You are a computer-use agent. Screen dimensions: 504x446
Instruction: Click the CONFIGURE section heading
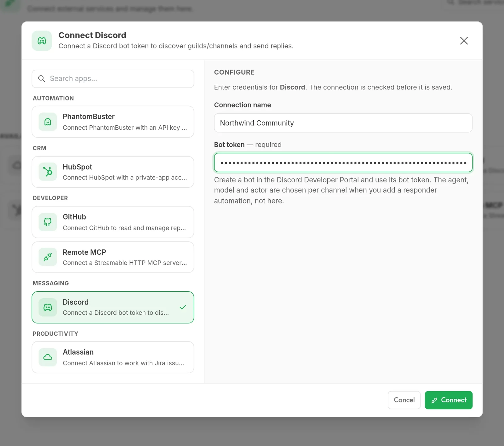tap(234, 72)
